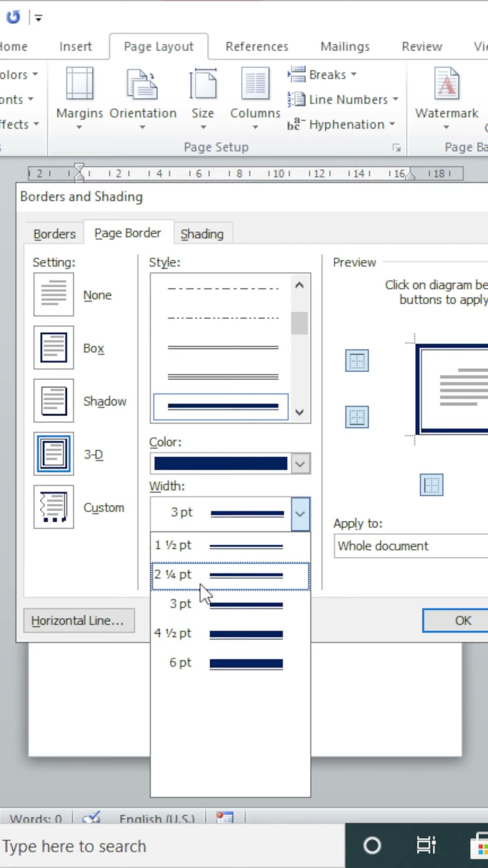Click the macro recording status icon
Image resolution: width=488 pixels, height=868 pixels.
[225, 817]
